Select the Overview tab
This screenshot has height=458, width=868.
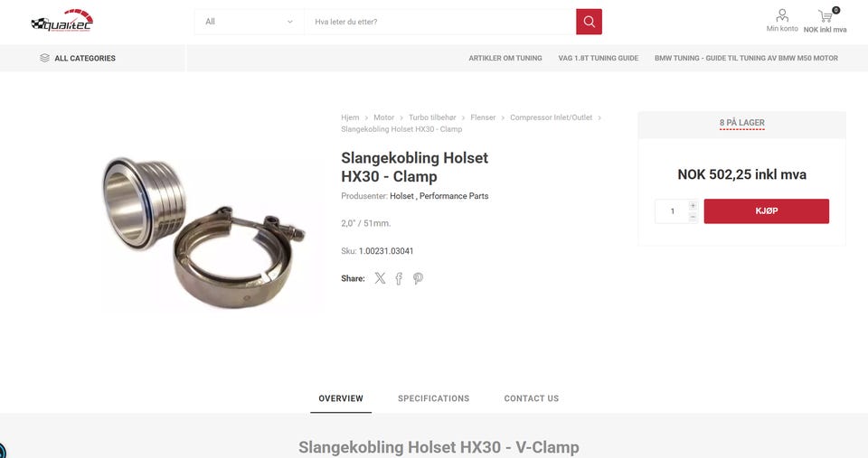pos(341,398)
